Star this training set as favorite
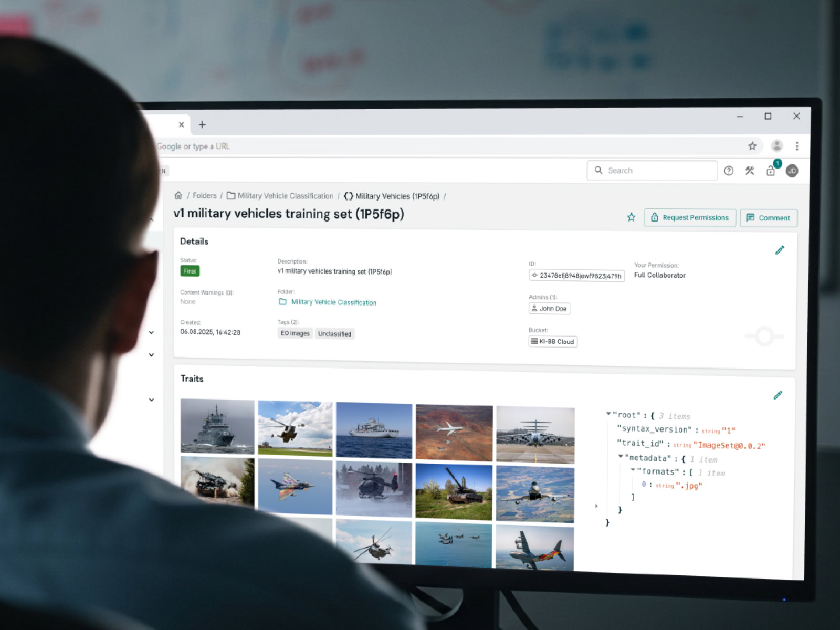The width and height of the screenshot is (840, 630). 631,217
